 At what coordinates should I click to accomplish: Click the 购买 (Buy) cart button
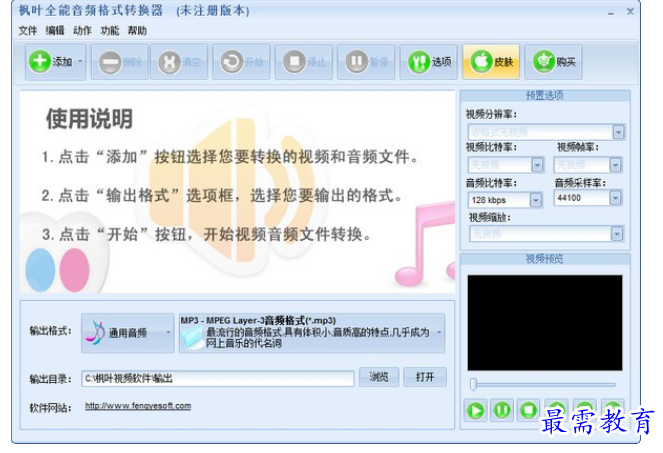pyautogui.click(x=553, y=62)
